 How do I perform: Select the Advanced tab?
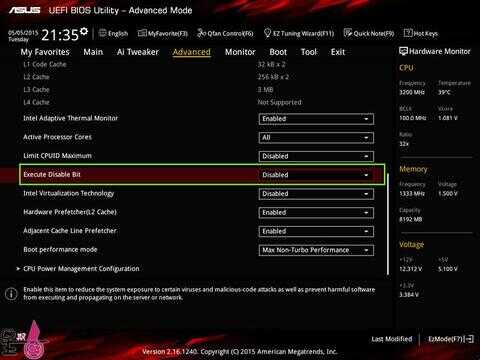pos(191,52)
